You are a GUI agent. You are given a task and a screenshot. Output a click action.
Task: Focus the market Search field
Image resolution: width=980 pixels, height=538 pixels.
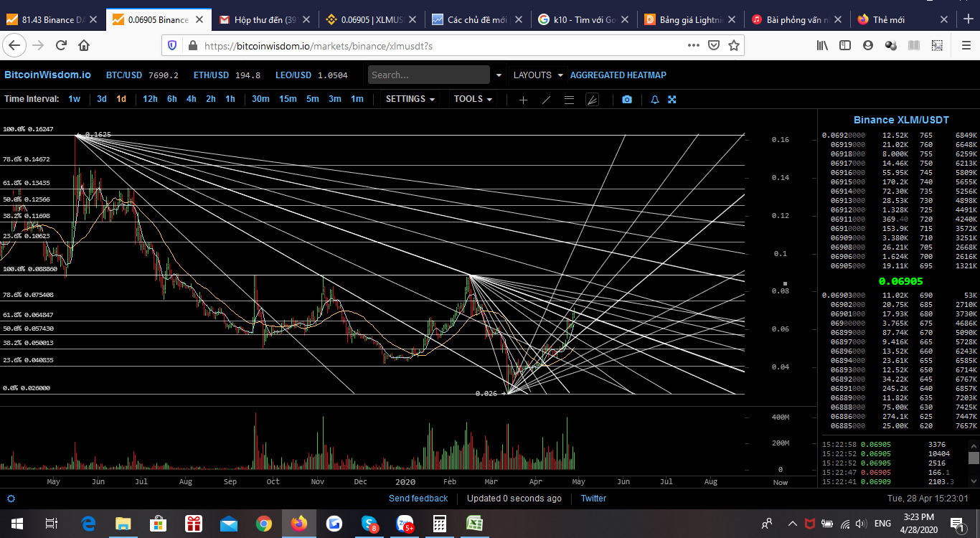(x=429, y=75)
